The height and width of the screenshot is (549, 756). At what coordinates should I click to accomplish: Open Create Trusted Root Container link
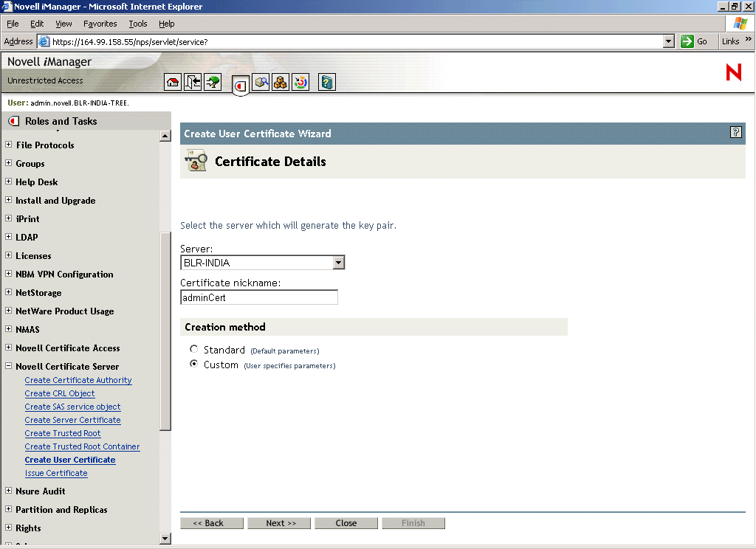[x=83, y=446]
